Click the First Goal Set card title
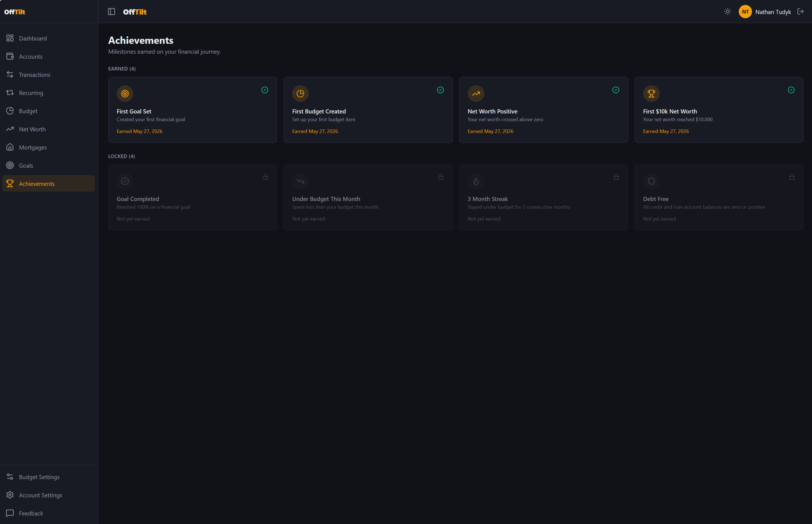Screen dimensions: 812x524 coord(134,111)
